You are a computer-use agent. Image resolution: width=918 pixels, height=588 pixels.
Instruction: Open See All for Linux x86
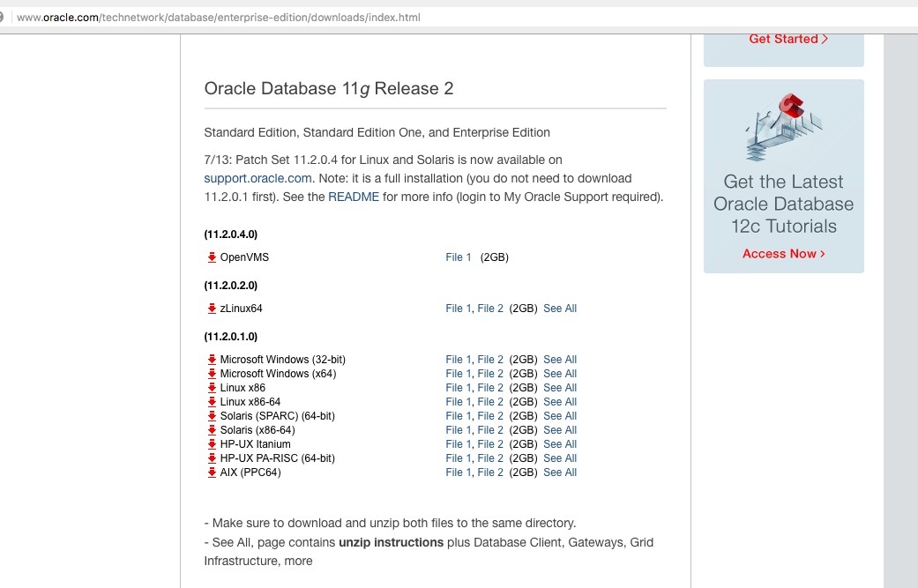[560, 388]
